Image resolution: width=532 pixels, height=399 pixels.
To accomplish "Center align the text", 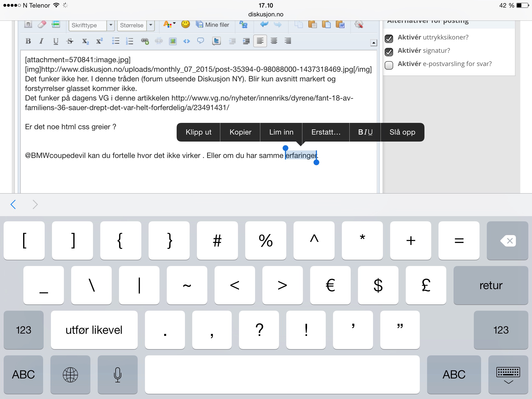I will click(x=274, y=41).
